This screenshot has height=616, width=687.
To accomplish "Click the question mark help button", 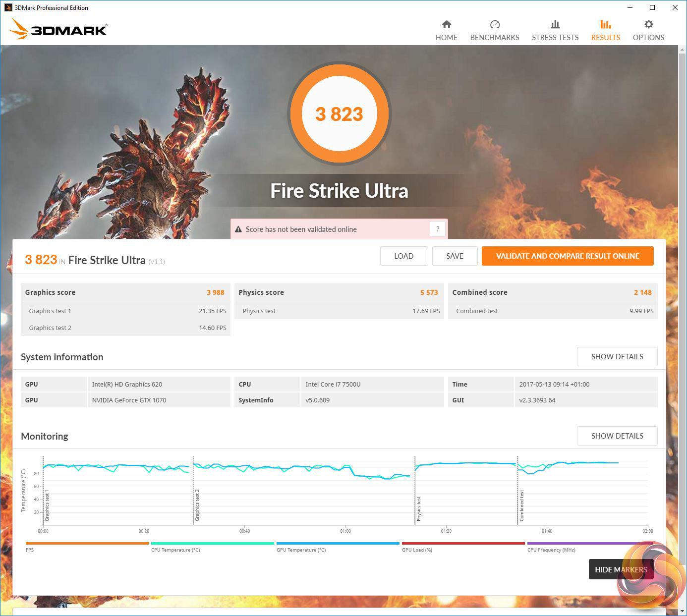I will click(438, 229).
